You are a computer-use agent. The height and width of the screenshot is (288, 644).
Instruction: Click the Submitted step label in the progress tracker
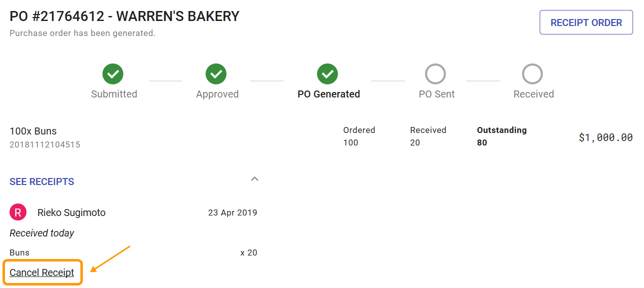point(114,93)
